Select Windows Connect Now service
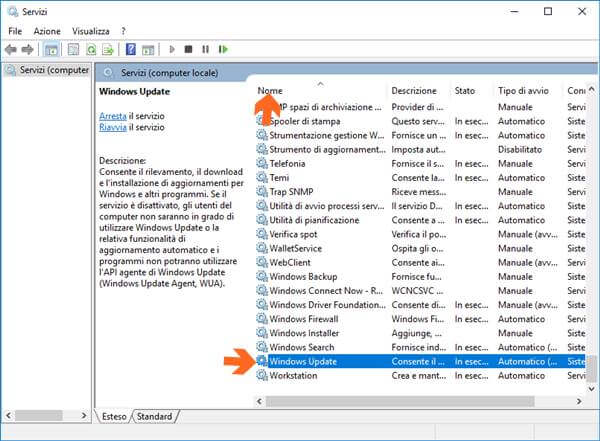Image resolution: width=600 pixels, height=441 pixels. pos(420,291)
